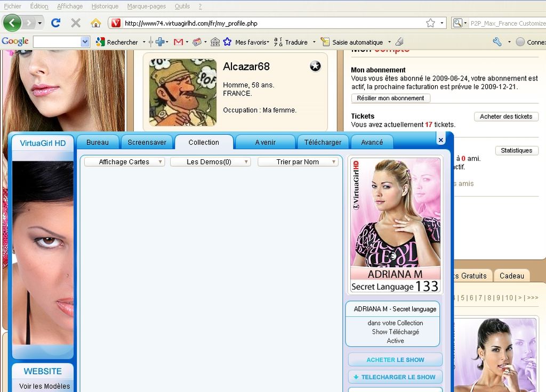Viewport: 546px width, 392px height.
Task: Open the Cadeau tab on the webpage
Action: coord(511,276)
